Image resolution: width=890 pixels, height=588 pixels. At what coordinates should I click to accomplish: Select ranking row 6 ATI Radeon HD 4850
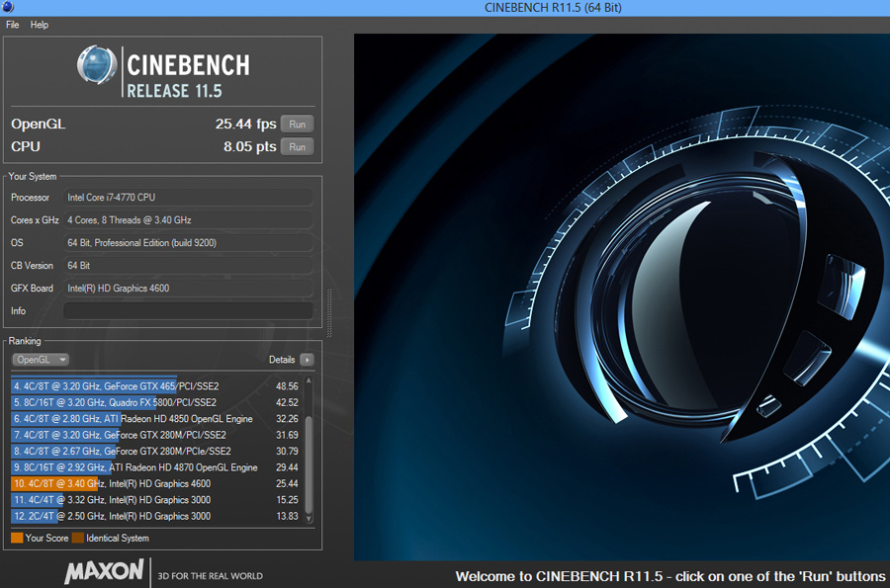(x=155, y=418)
